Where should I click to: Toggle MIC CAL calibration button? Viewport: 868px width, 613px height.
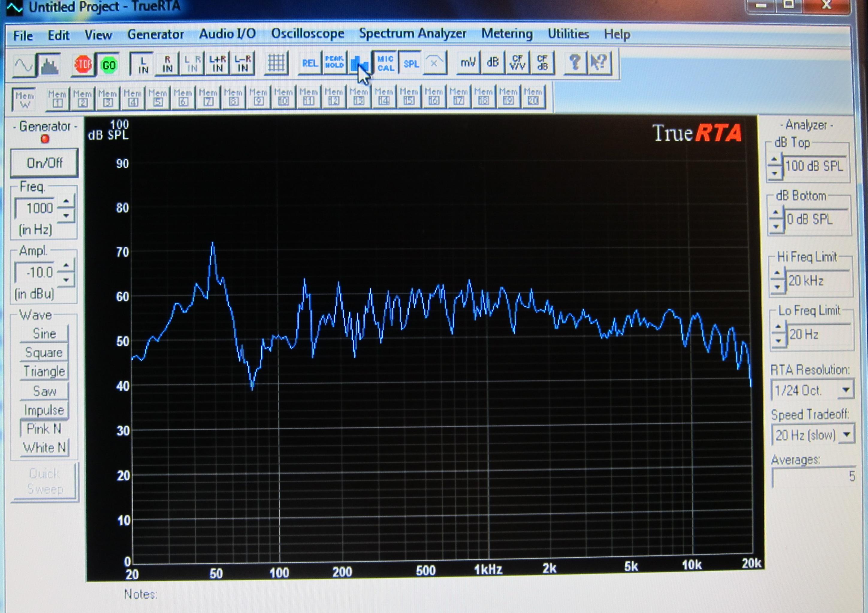click(x=385, y=63)
